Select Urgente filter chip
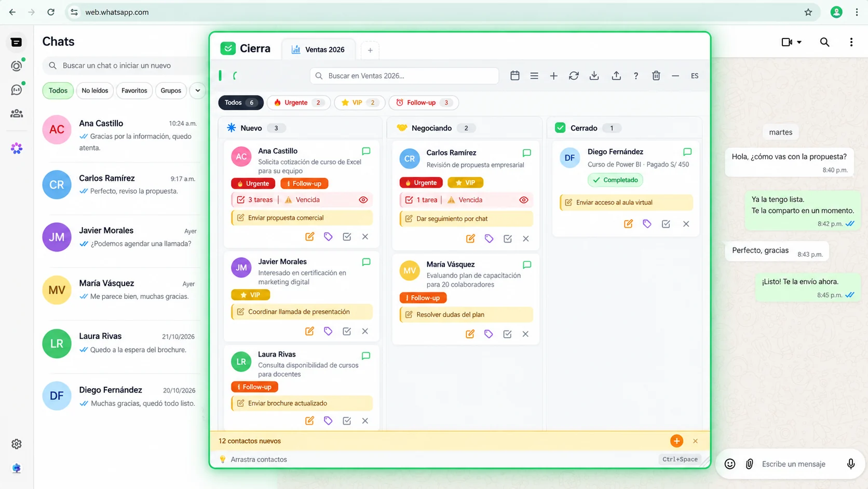Image resolution: width=868 pixels, height=489 pixels. [299, 102]
